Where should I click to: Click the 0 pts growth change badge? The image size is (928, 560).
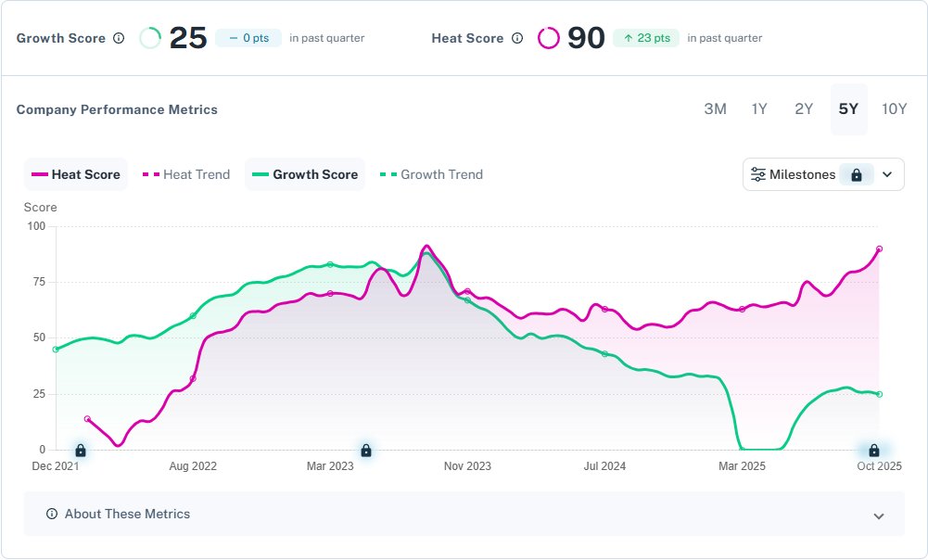[248, 39]
